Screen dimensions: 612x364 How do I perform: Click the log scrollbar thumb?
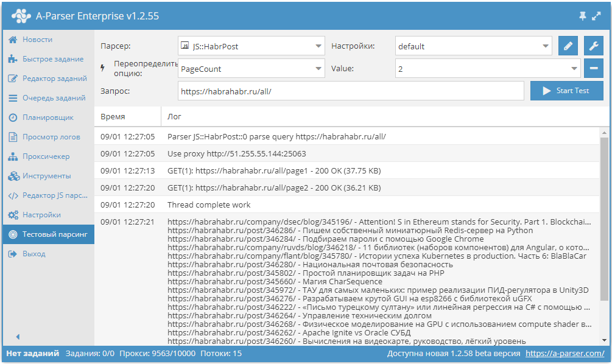[x=604, y=219]
